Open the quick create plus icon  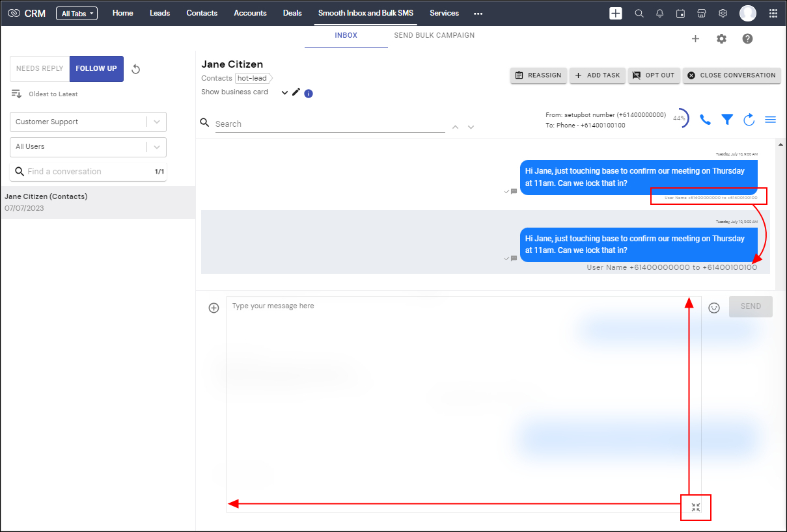click(x=616, y=13)
